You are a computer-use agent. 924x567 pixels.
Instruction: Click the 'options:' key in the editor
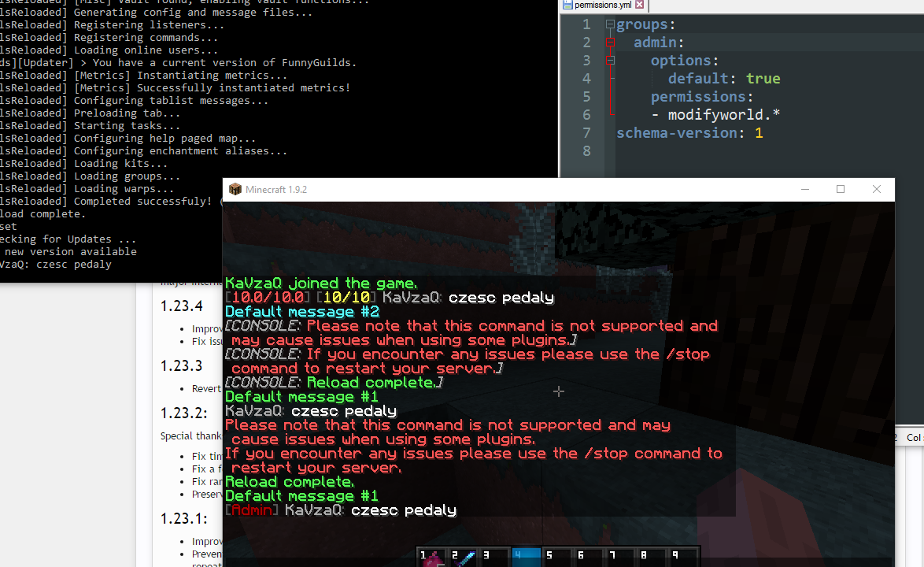point(685,61)
